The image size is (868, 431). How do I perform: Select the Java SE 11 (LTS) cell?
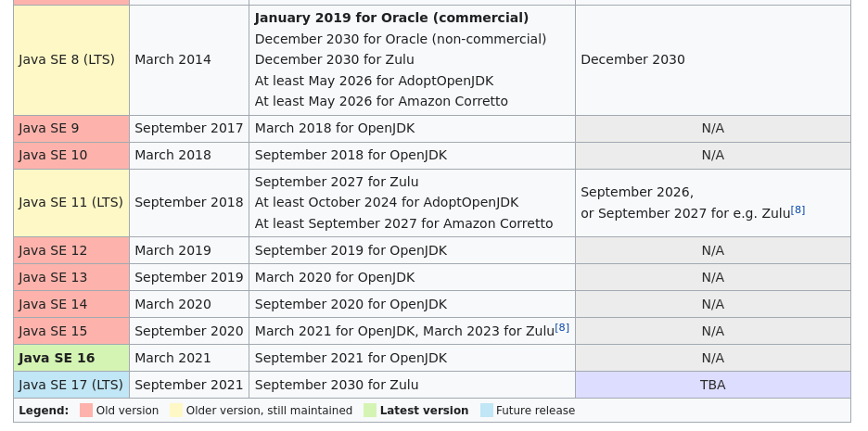71,203
